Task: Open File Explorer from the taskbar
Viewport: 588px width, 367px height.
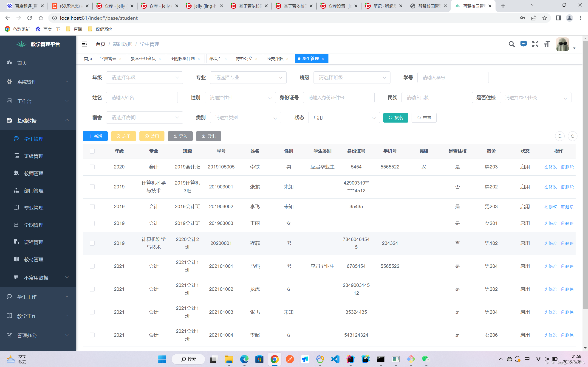Action: coord(229,359)
